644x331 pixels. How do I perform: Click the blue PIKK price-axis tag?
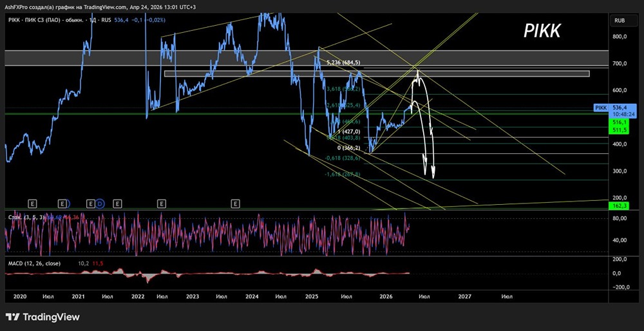(600, 108)
